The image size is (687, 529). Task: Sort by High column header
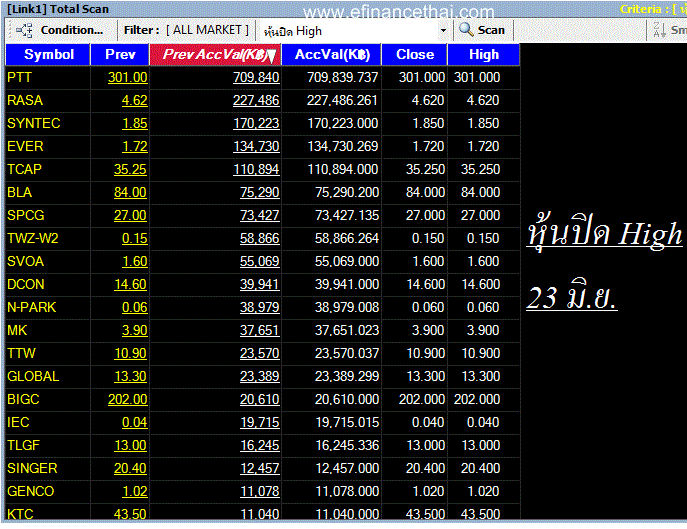click(483, 54)
